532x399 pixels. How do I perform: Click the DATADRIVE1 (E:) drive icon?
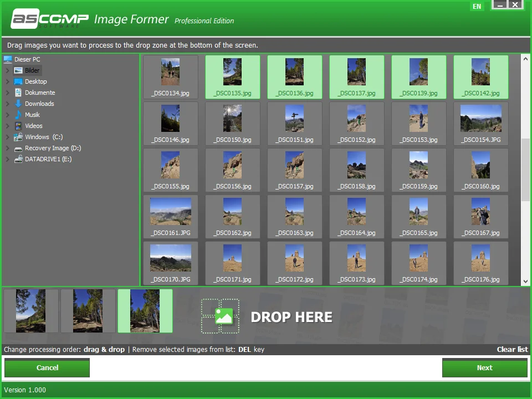pyautogui.click(x=18, y=158)
